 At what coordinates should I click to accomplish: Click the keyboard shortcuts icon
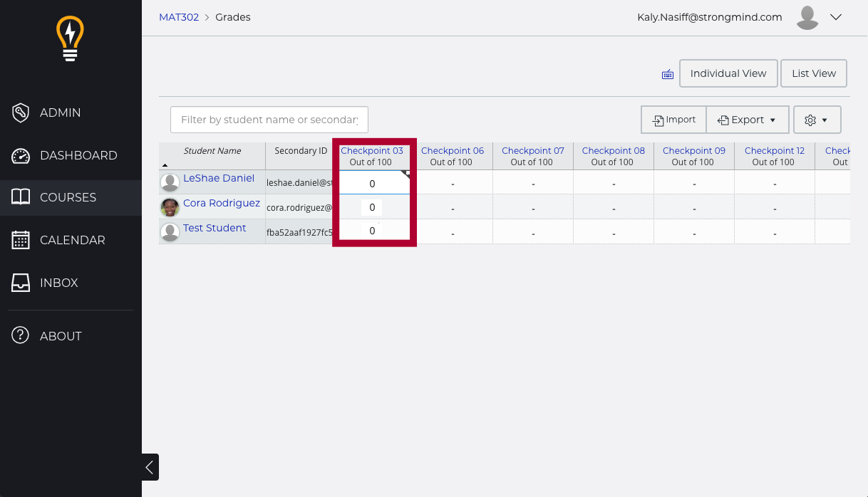coord(668,74)
